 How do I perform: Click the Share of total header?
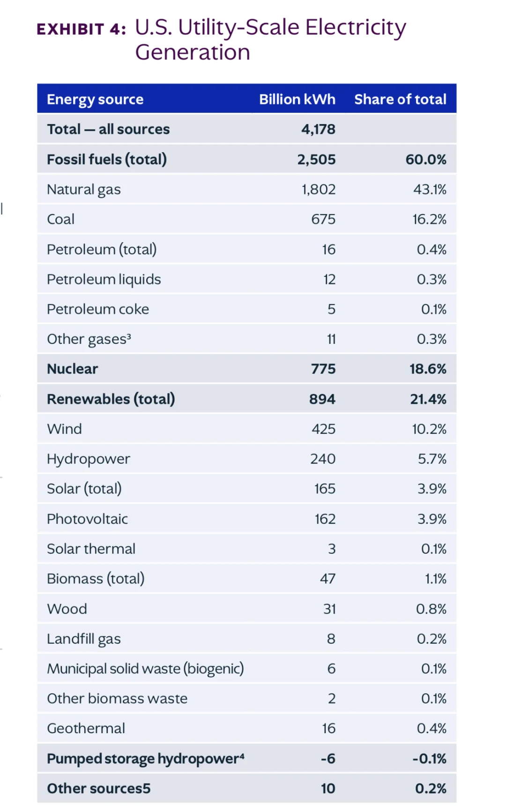pos(400,99)
